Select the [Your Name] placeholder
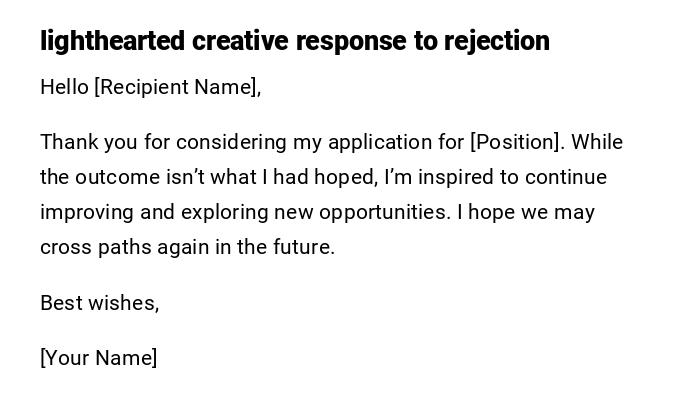700x420 pixels. pyautogui.click(x=98, y=358)
